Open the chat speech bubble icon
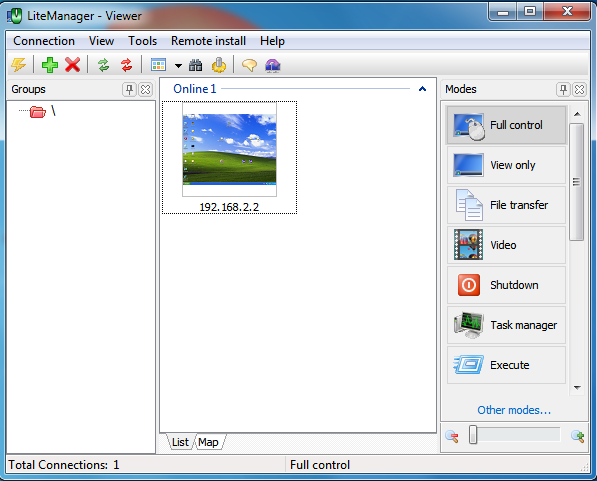The width and height of the screenshot is (597, 481). click(249, 65)
